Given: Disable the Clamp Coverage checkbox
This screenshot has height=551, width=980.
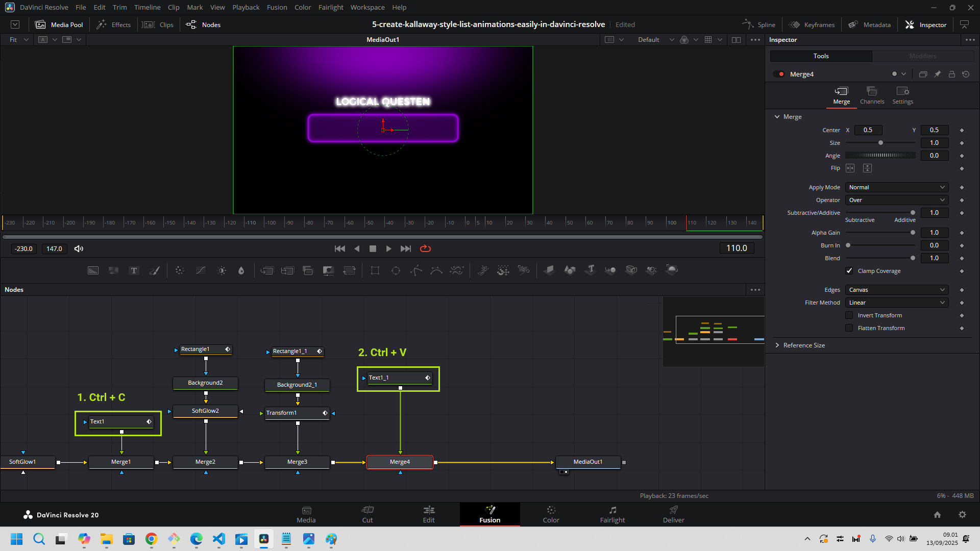Looking at the screenshot, I should [x=849, y=271].
